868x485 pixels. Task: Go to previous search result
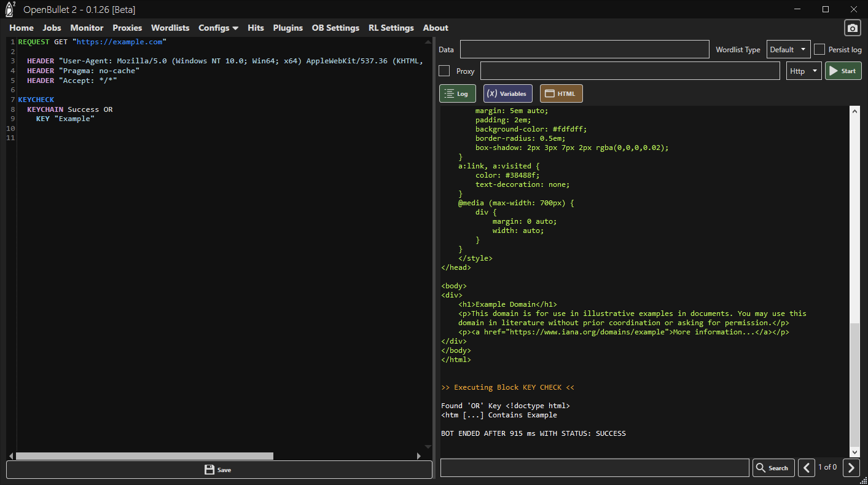click(806, 468)
